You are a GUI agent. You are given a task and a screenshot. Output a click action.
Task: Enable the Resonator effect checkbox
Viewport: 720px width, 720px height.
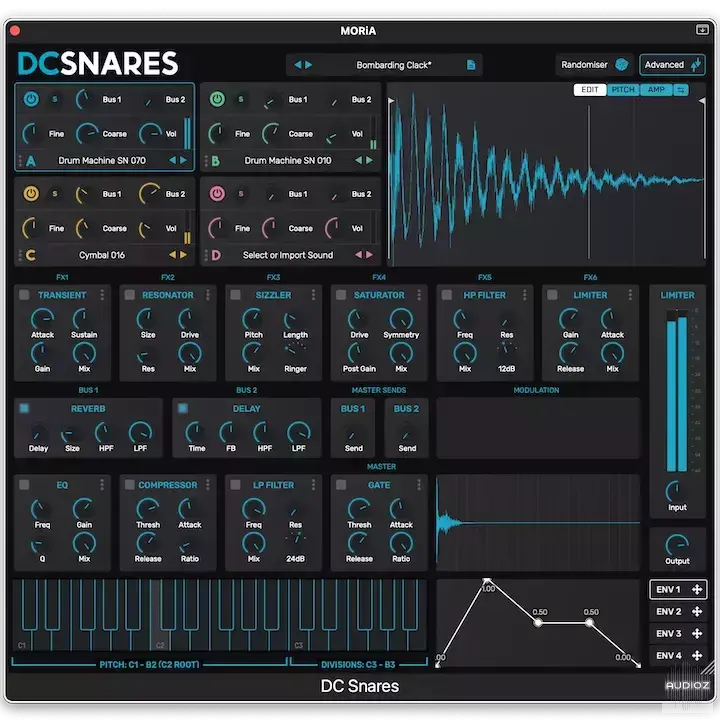(130, 295)
